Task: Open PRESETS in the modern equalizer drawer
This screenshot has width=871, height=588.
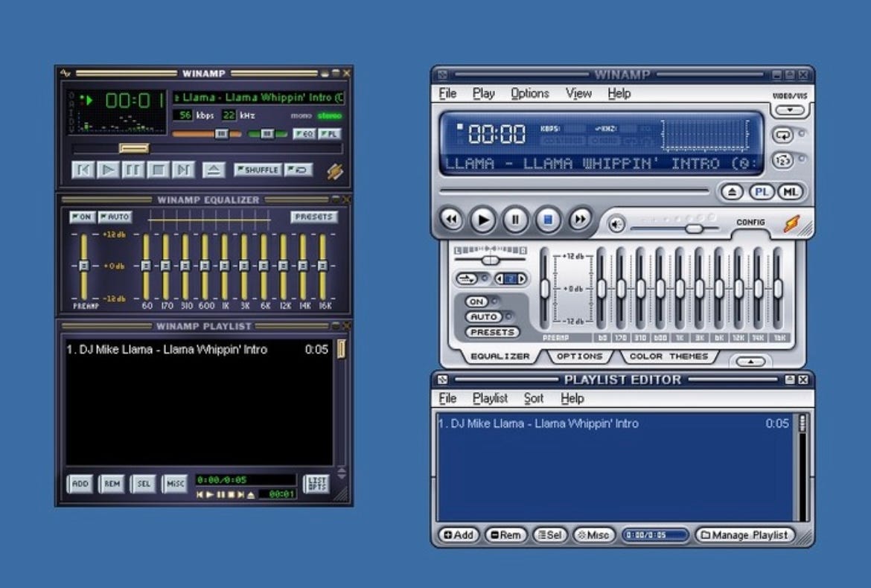Action: point(492,332)
